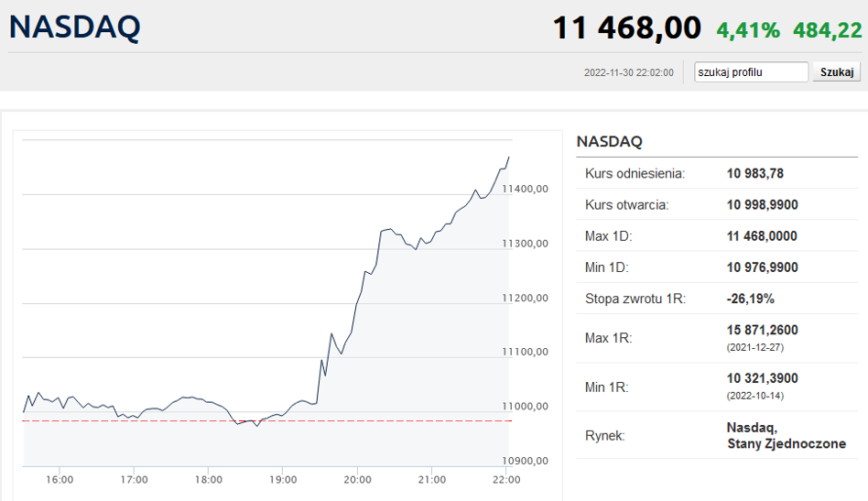Viewport: 868px width, 501px height.
Task: Click the 16:00 label on the time axis
Action: [x=60, y=479]
